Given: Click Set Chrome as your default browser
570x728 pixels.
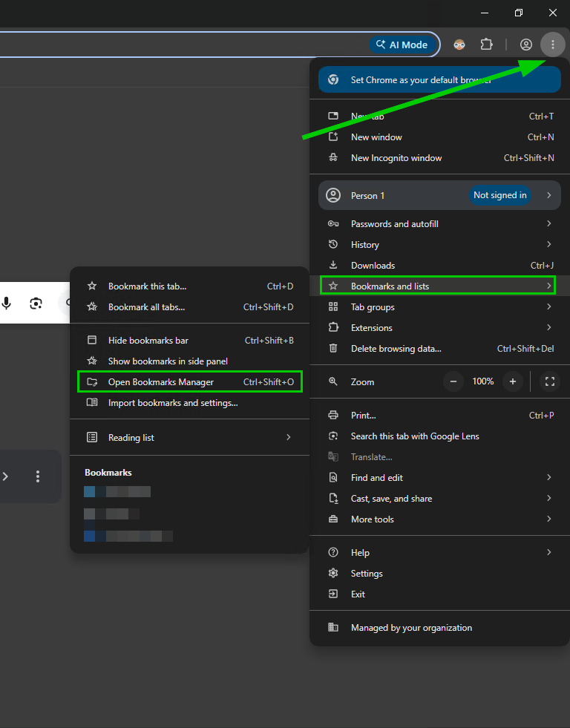Looking at the screenshot, I should pyautogui.click(x=439, y=79).
